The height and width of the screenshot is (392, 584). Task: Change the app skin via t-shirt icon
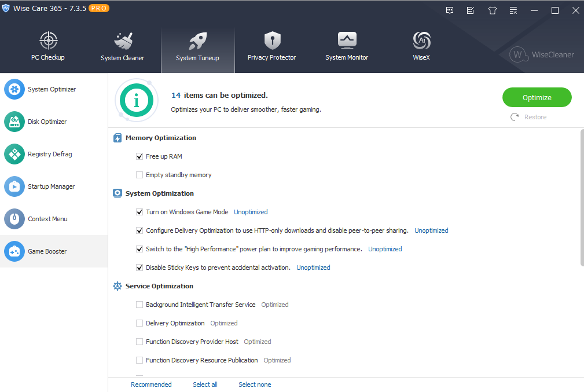pos(492,10)
